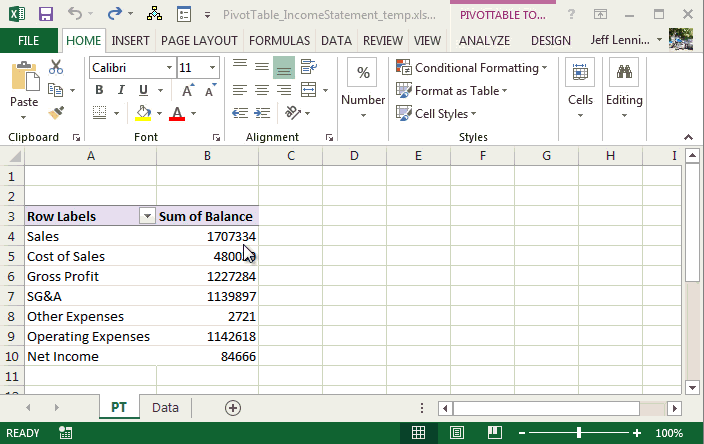Image resolution: width=704 pixels, height=444 pixels.
Task: Switch to Page Layout view
Action: [x=457, y=433]
